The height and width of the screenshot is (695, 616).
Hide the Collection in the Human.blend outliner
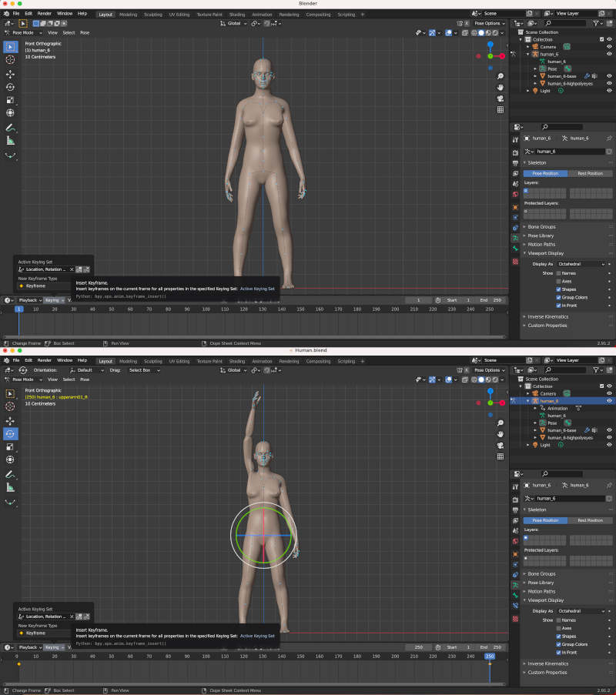click(x=609, y=386)
